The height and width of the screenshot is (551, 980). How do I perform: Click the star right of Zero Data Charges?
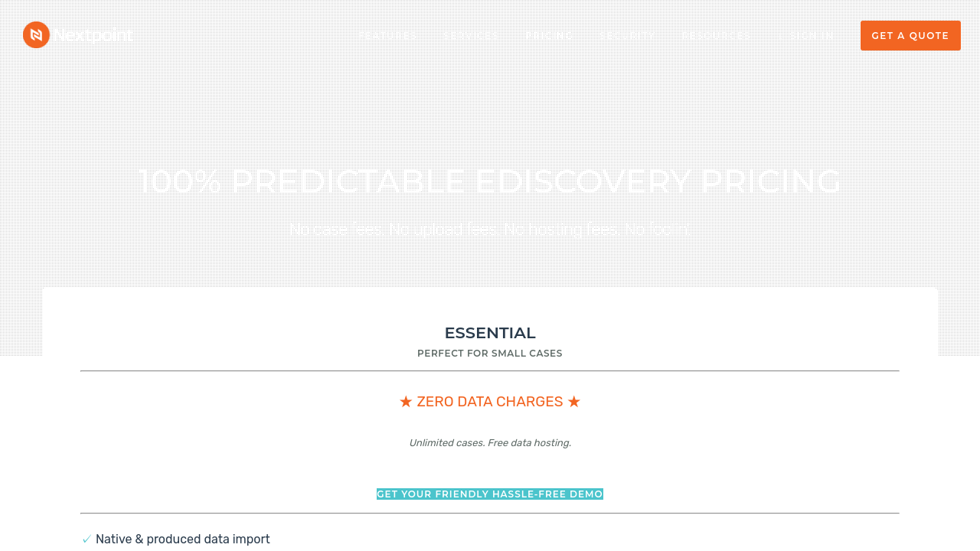tap(574, 402)
